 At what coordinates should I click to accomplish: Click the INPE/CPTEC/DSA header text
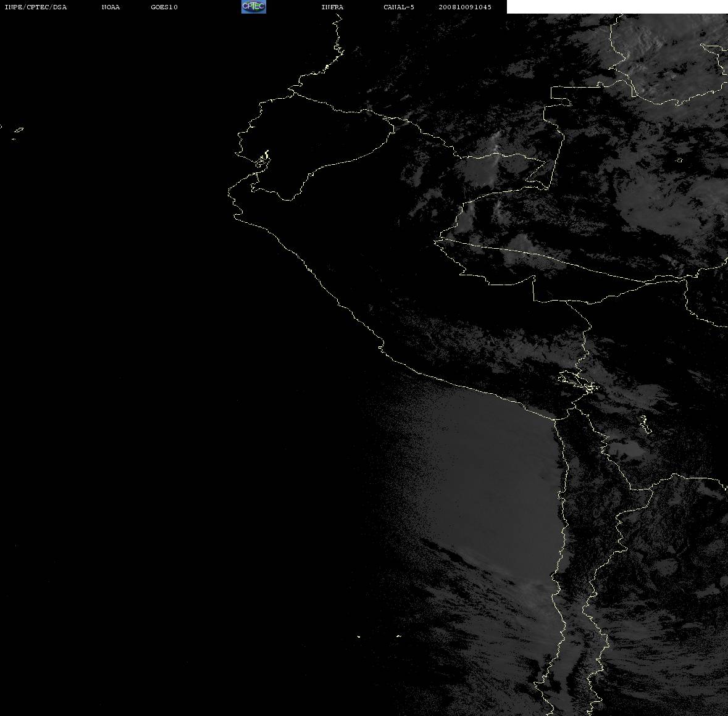point(35,7)
